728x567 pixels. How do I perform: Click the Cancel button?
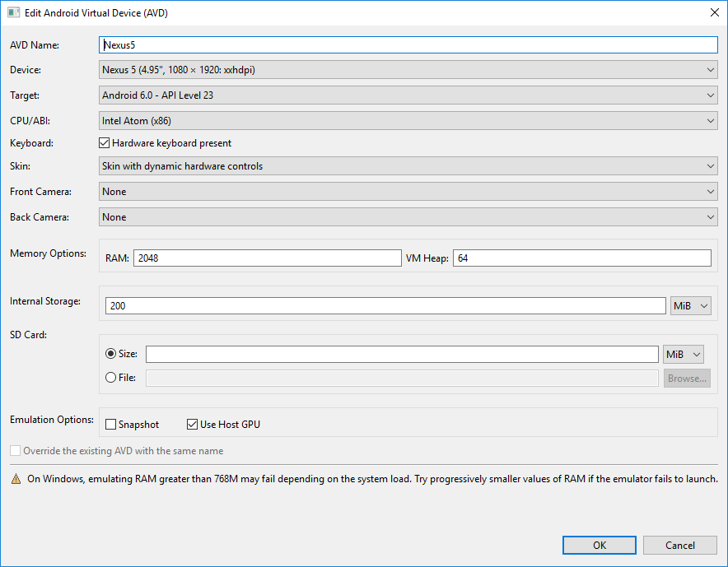pos(679,545)
